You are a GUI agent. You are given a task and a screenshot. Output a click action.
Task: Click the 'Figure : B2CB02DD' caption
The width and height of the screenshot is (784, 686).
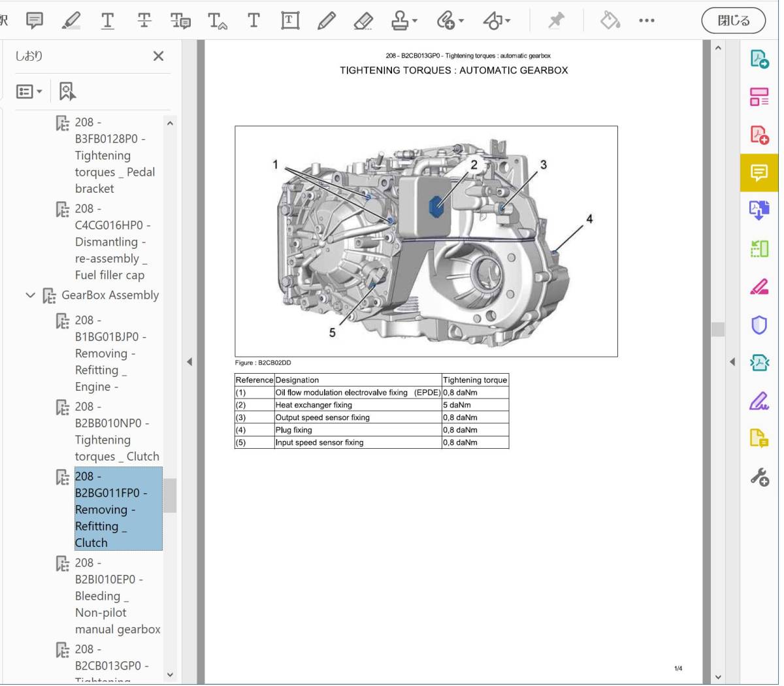point(263,363)
